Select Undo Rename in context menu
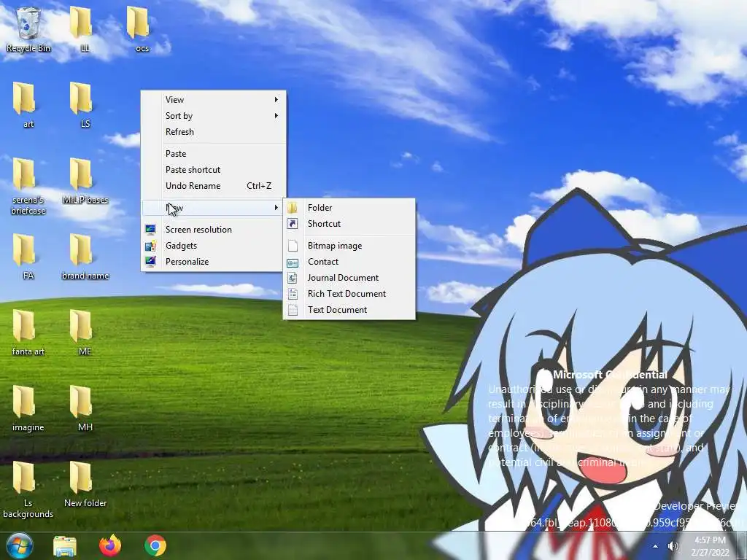The height and width of the screenshot is (560, 747). (214, 186)
